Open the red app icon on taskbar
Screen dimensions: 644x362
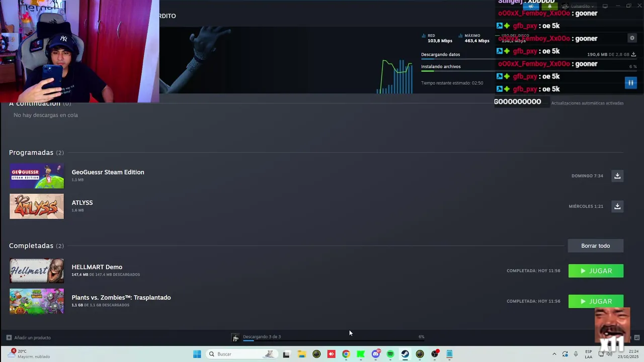(331, 354)
